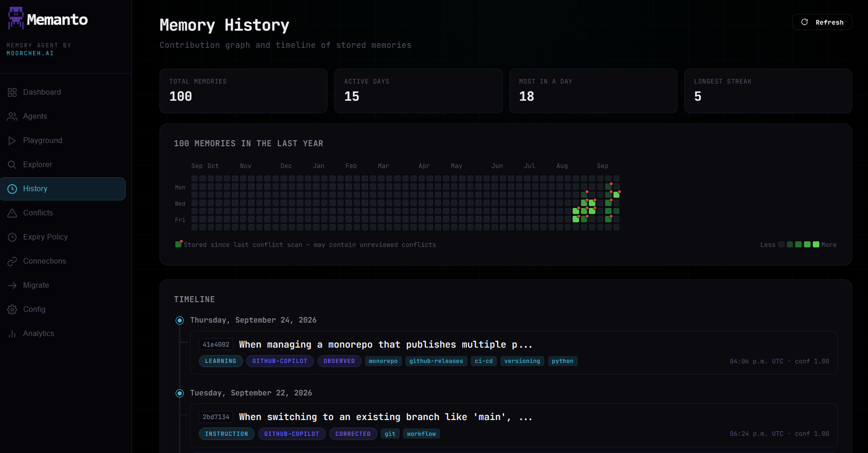The image size is (868, 453).
Task: Click the Memanto robot logo icon
Action: coord(16,19)
